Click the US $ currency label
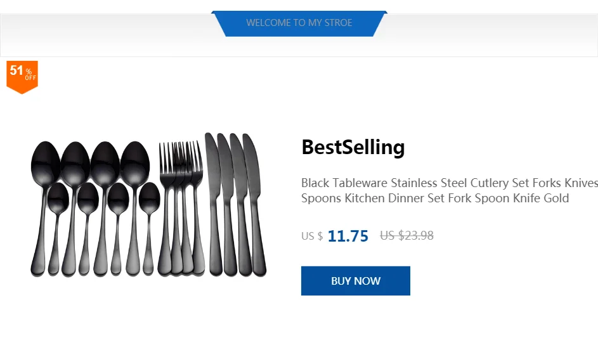598x364 pixels. pos(311,237)
